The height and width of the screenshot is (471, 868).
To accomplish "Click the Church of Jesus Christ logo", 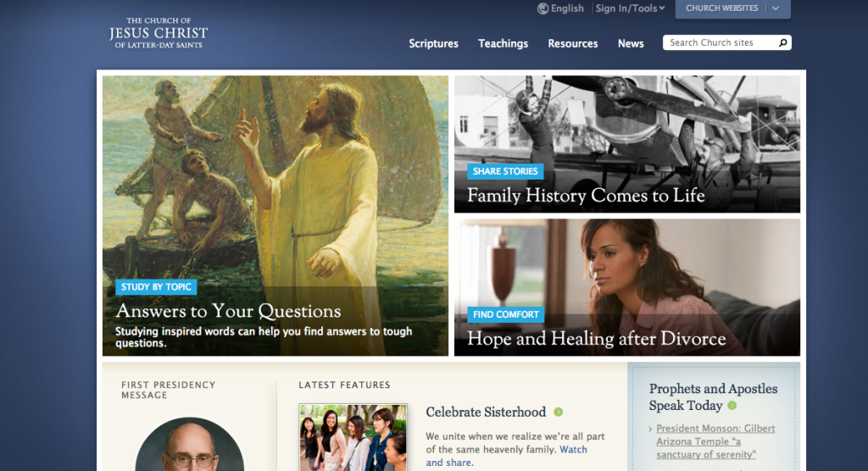I will tap(159, 33).
